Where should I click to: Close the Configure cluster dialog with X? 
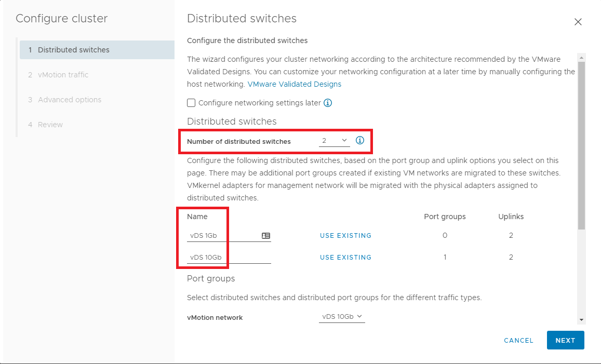(x=578, y=22)
